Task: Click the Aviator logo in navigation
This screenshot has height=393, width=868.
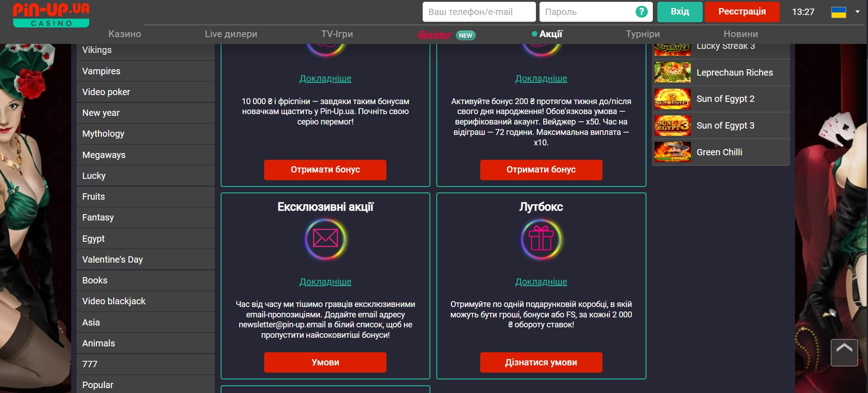Action: coord(434,35)
